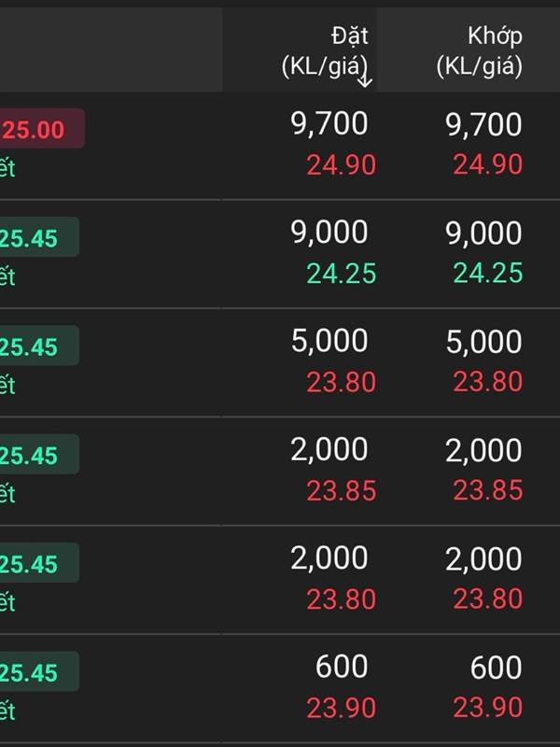The image size is (560, 747).
Task: Click the red 24.90 price under Đặt column
Action: tap(341, 165)
